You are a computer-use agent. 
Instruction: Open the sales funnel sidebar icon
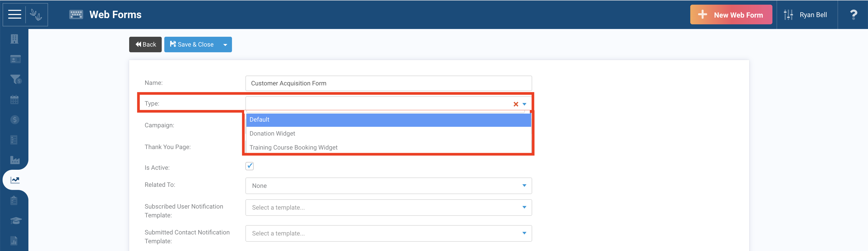coord(16,79)
